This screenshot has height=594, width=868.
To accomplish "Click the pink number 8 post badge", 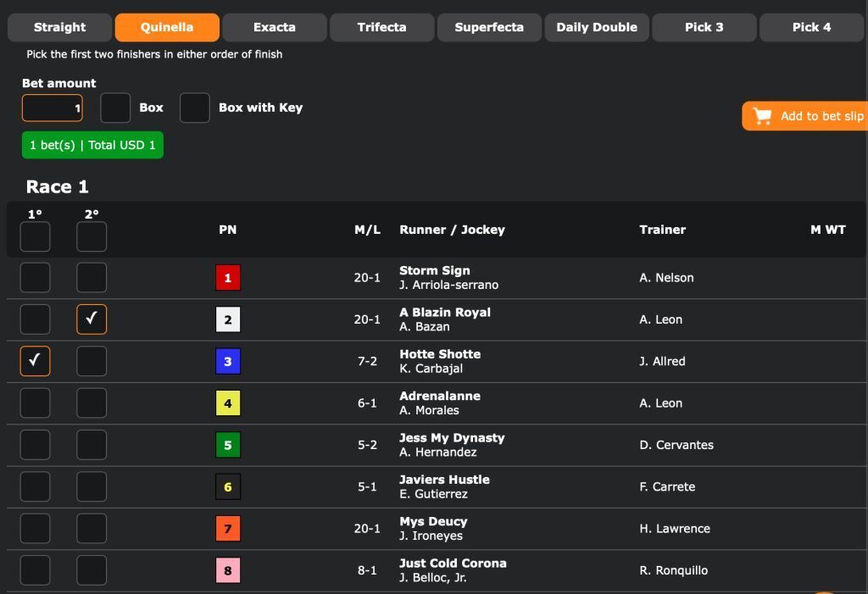I will point(228,570).
